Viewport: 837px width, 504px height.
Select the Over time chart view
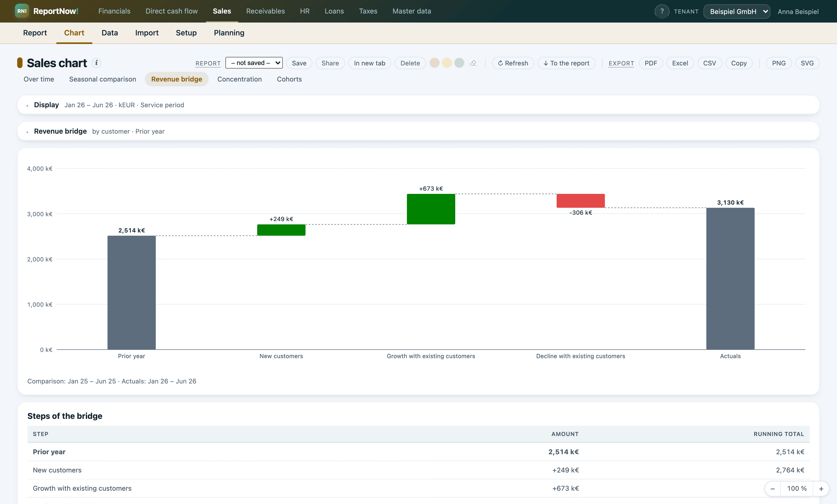click(x=39, y=79)
